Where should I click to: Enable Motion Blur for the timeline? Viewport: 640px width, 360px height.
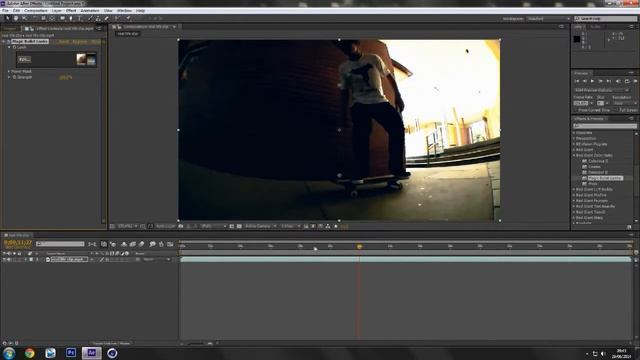click(141, 244)
